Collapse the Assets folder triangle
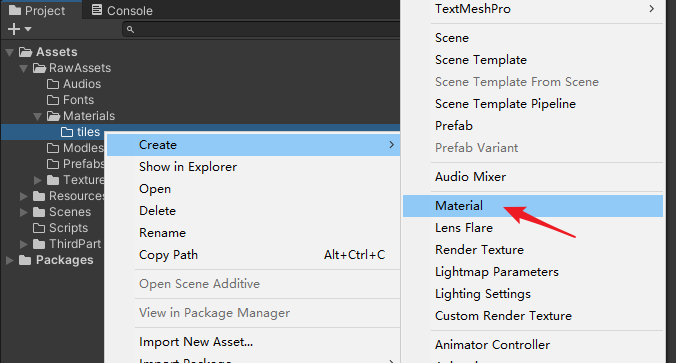Viewport: 676px width, 363px height. tap(9, 53)
